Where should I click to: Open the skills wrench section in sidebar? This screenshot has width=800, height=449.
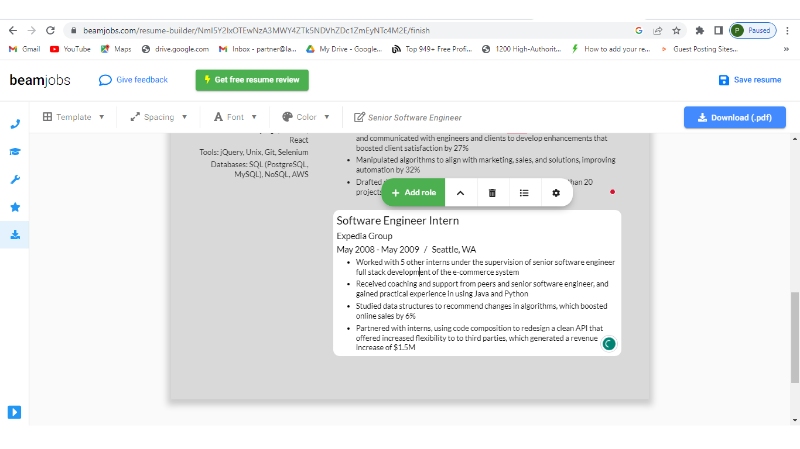tap(15, 180)
